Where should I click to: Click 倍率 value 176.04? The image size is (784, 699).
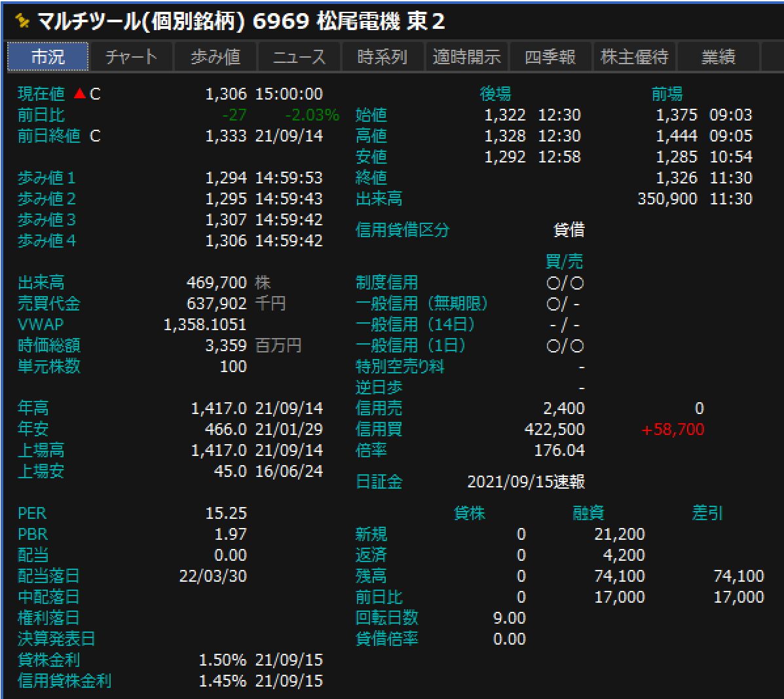pos(559,451)
